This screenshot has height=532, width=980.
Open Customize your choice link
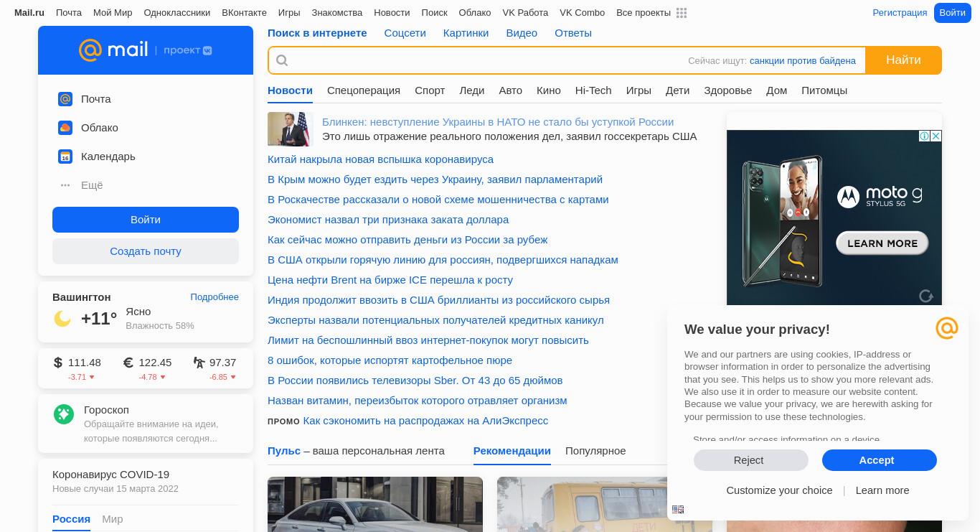tap(779, 490)
